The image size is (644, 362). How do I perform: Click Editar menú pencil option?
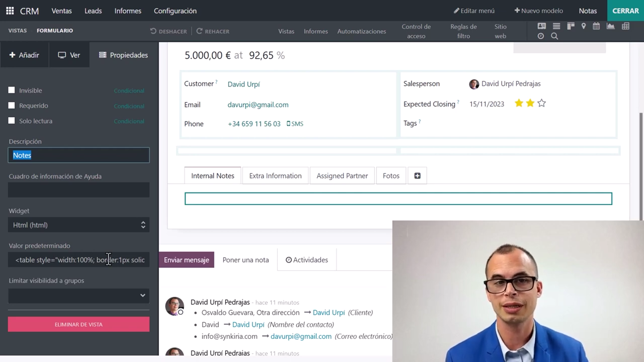(474, 11)
